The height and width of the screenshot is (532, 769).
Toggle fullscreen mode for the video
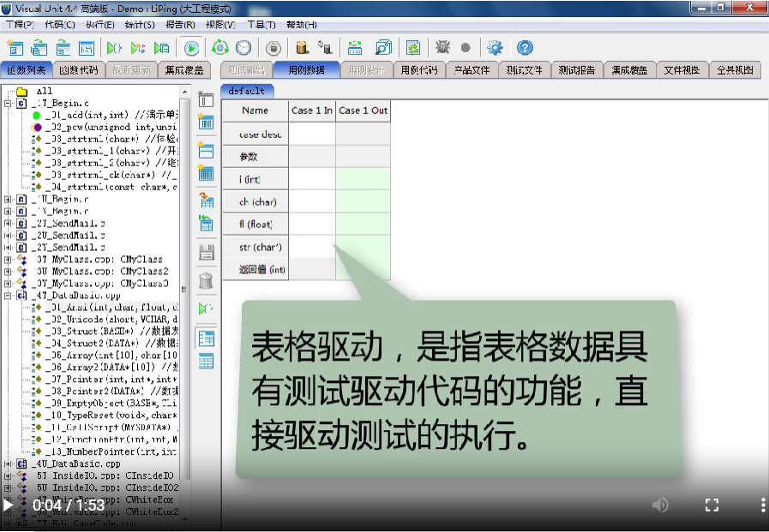711,505
